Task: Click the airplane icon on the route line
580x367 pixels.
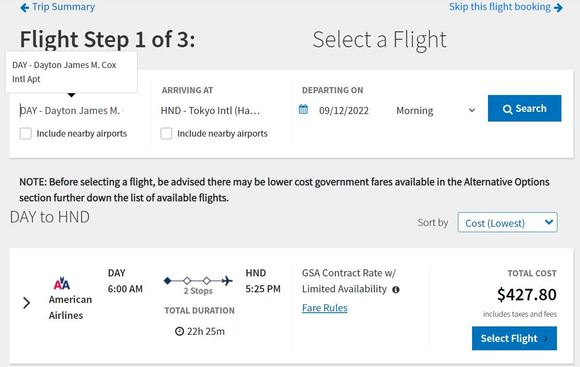Action: tap(227, 281)
